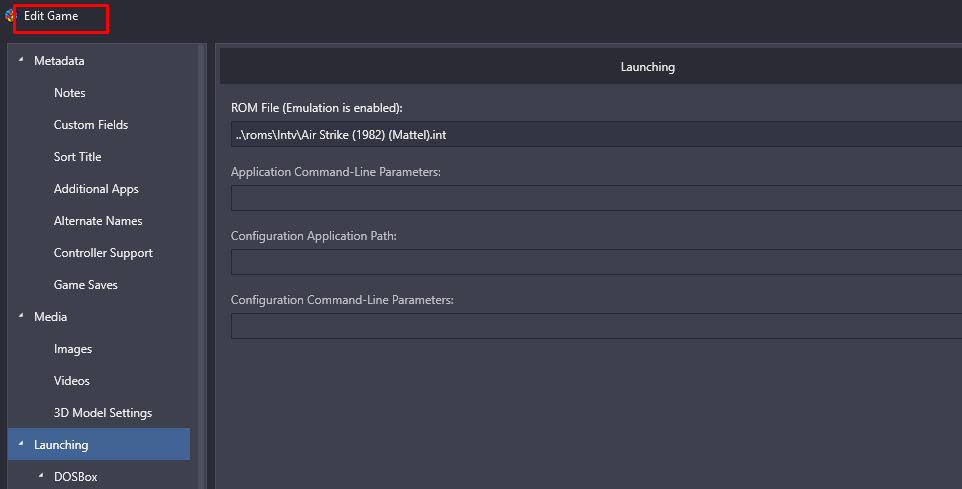Collapse the Metadata tree section
Image resolution: width=962 pixels, height=489 pixels.
21,60
